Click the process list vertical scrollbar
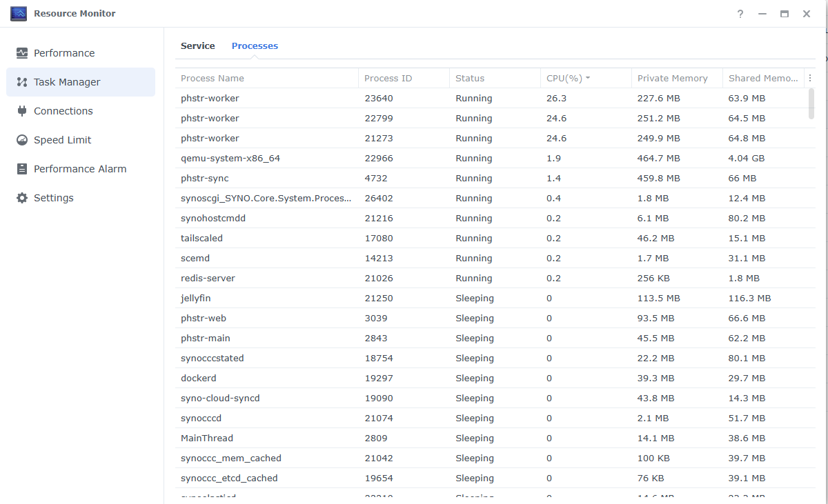Screen dimensions: 828x504 pyautogui.click(x=811, y=103)
